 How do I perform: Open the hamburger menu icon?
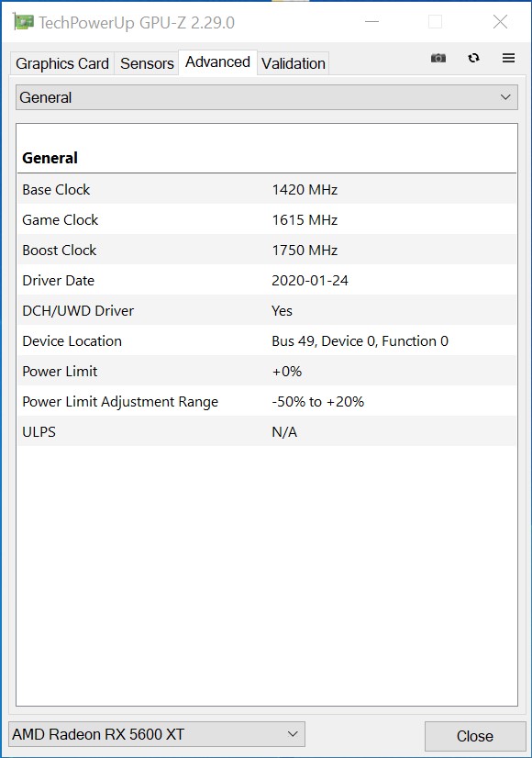click(508, 58)
